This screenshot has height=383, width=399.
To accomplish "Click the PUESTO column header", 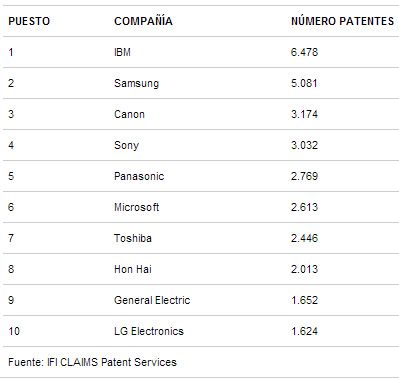I will 29,21.
